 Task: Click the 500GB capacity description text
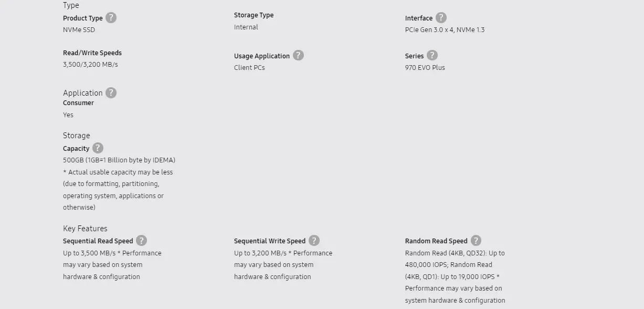119,160
